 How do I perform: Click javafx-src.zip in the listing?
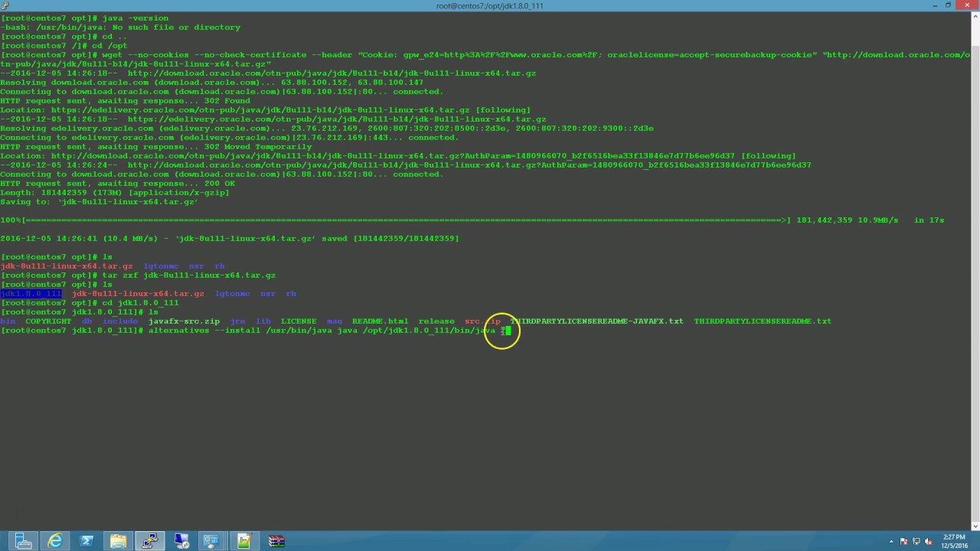point(184,321)
